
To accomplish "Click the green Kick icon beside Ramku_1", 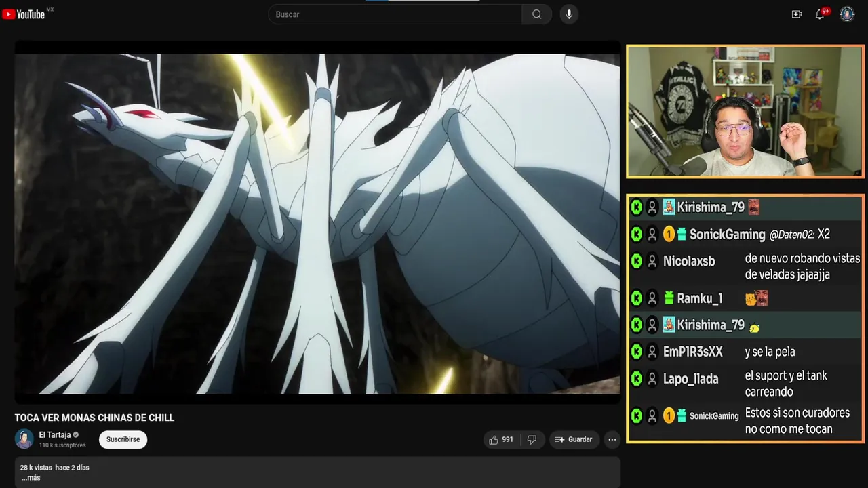I will point(636,298).
